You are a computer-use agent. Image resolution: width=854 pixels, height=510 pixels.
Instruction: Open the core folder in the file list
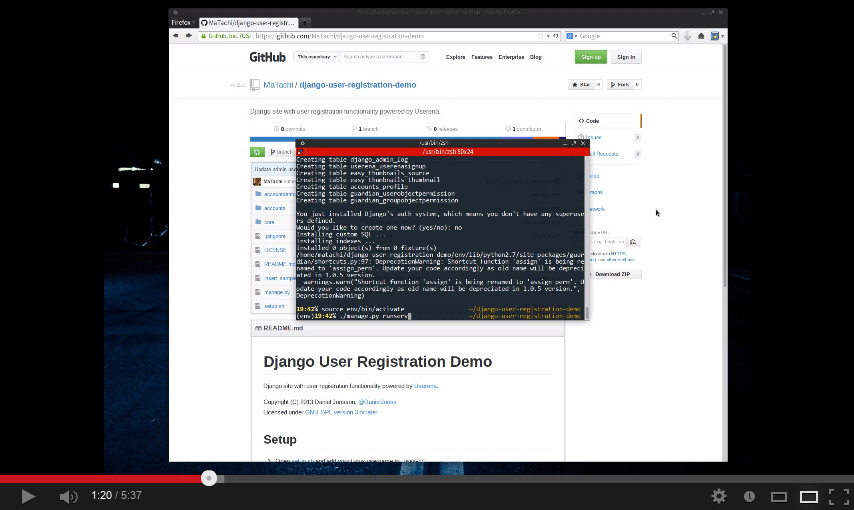coord(269,222)
